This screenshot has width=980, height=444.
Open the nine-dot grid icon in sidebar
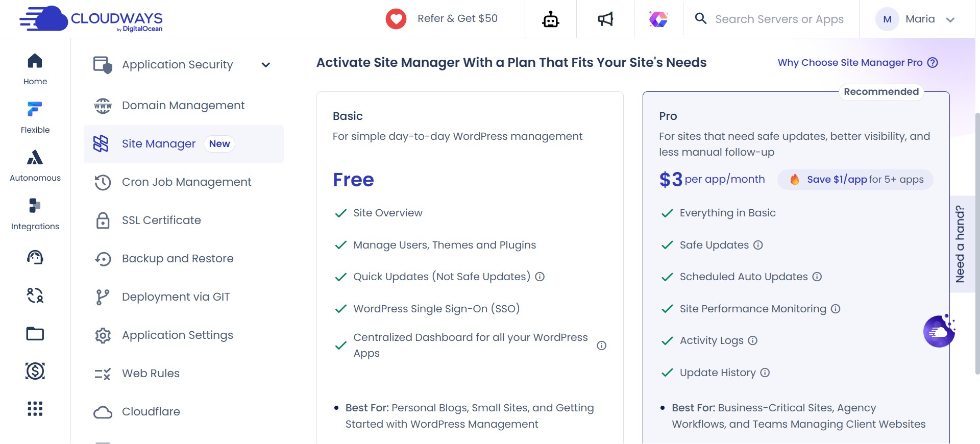click(x=35, y=409)
